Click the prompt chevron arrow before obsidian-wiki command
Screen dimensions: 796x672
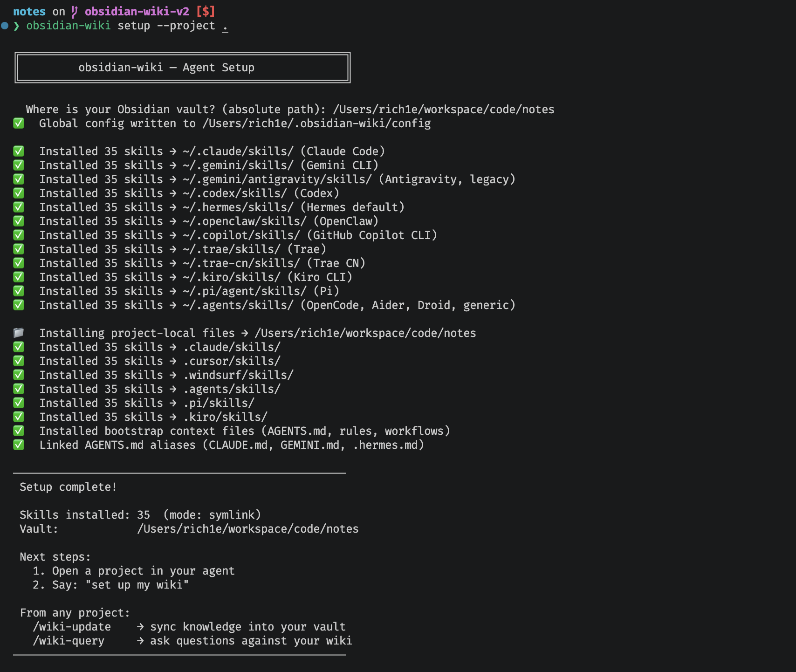point(17,26)
